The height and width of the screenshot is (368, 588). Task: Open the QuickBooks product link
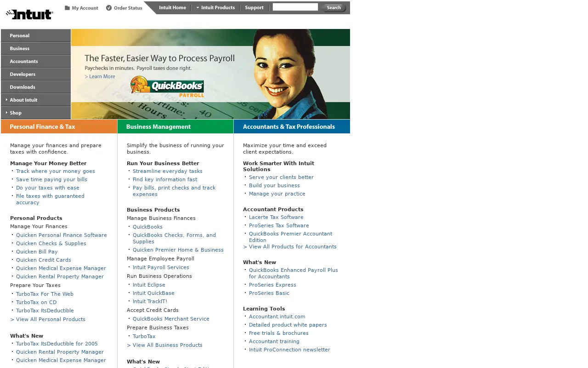147,227
